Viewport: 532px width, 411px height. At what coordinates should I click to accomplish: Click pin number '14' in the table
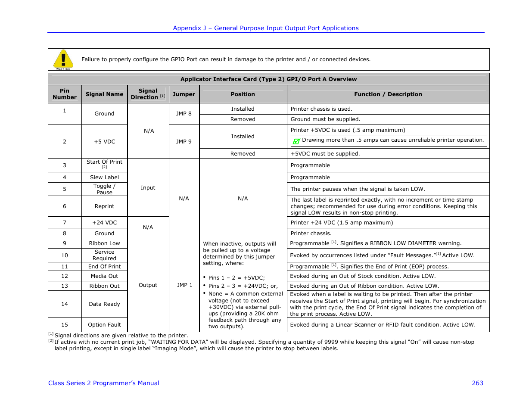(x=65, y=304)
